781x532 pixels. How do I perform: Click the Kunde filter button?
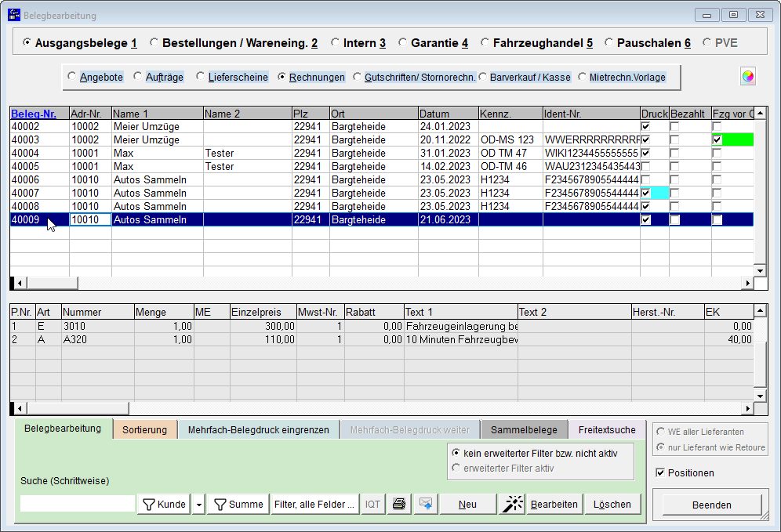coord(164,504)
